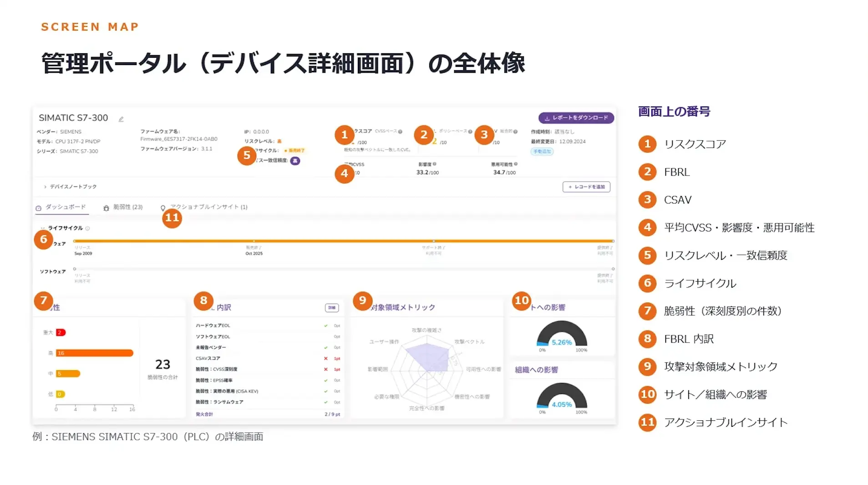Click the green check in the EPSS確率 row

[326, 380]
